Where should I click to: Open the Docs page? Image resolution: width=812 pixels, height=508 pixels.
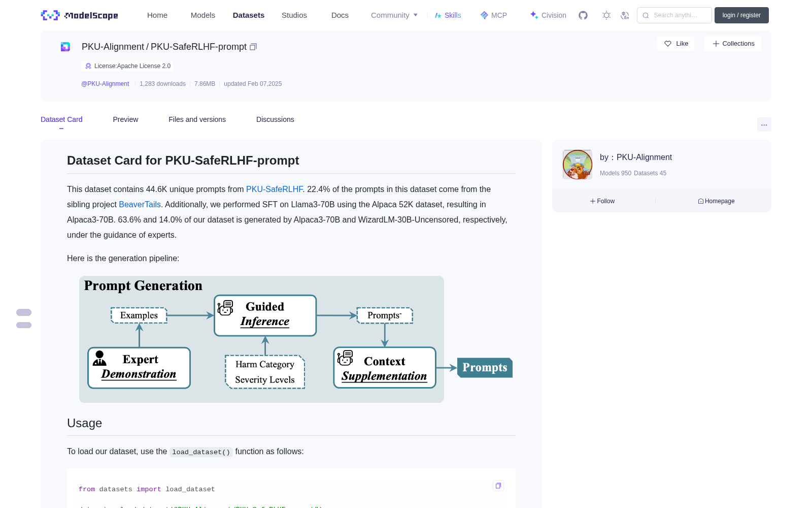tap(340, 15)
